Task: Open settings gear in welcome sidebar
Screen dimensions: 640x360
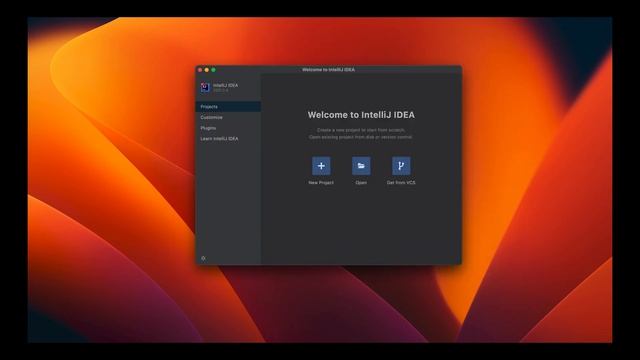Action: [x=203, y=258]
